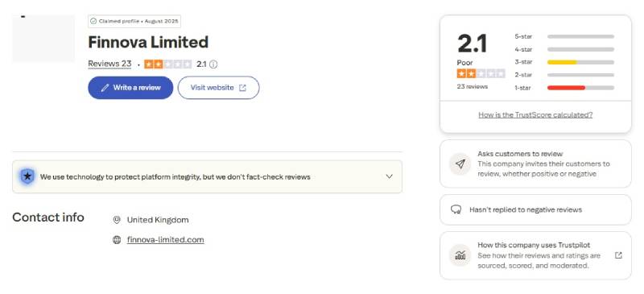
Task: Open the external link icon in Trustpilot usage card
Action: tap(618, 255)
